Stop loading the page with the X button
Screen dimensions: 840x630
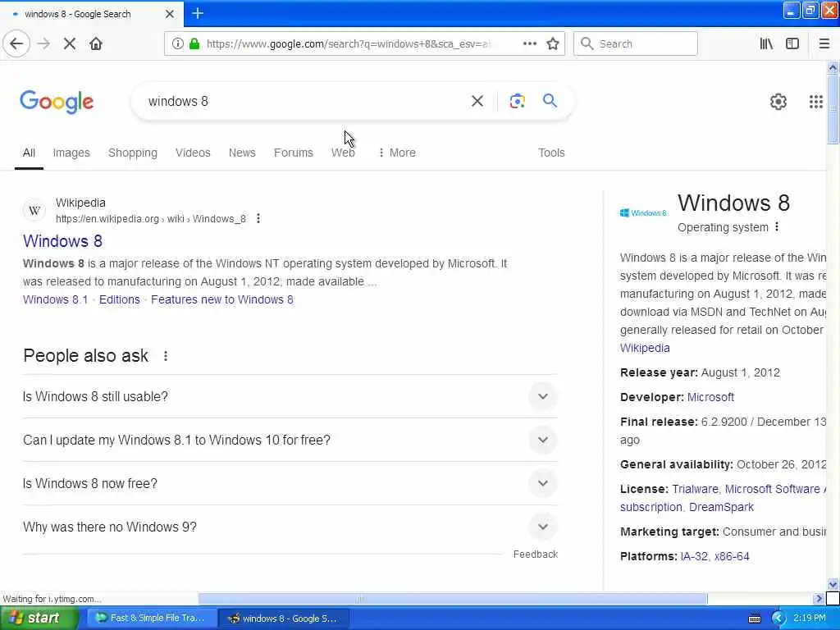(70, 43)
